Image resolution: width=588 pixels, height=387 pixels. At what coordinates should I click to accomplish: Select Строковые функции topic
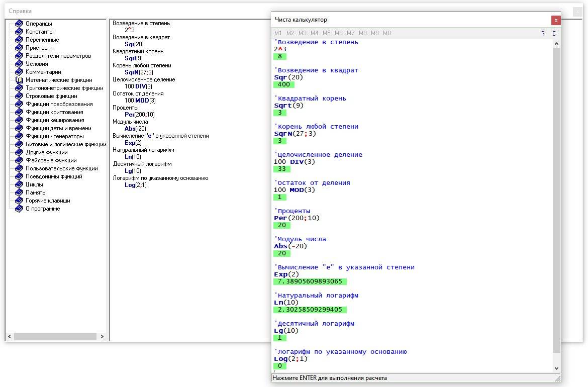(51, 96)
